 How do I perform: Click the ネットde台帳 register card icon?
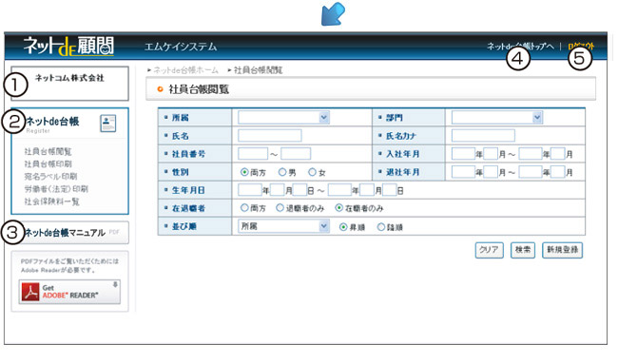point(108,124)
